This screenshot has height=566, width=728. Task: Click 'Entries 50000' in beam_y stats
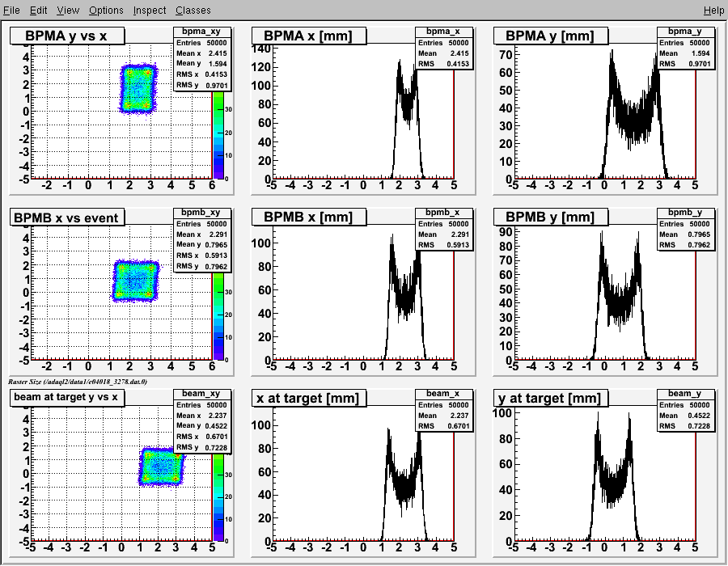pyautogui.click(x=685, y=405)
